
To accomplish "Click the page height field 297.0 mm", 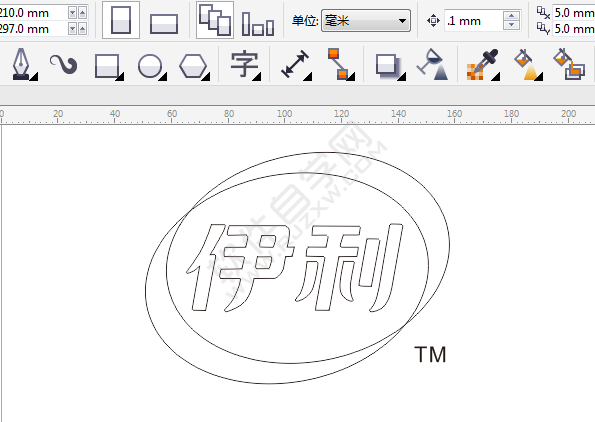I will [33, 28].
